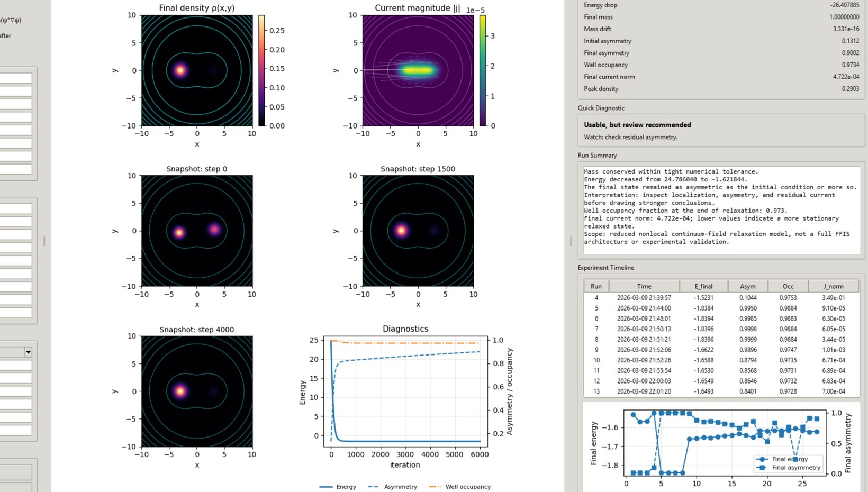This screenshot has height=492, width=868.
Task: Sort the timeline by the E_final column header
Action: coord(704,286)
